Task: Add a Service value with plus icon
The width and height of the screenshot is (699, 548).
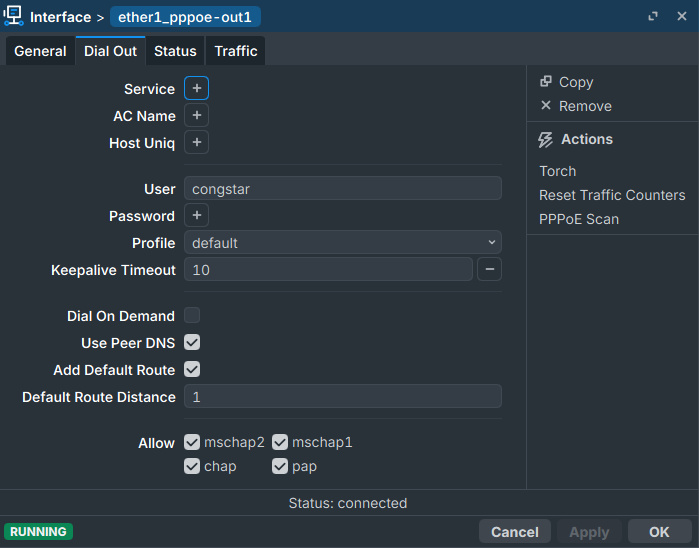Action: [196, 89]
